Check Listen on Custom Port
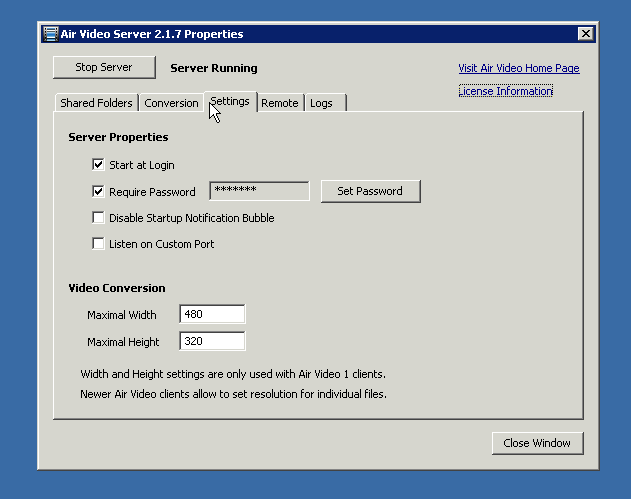The image size is (631, 499). [98, 244]
